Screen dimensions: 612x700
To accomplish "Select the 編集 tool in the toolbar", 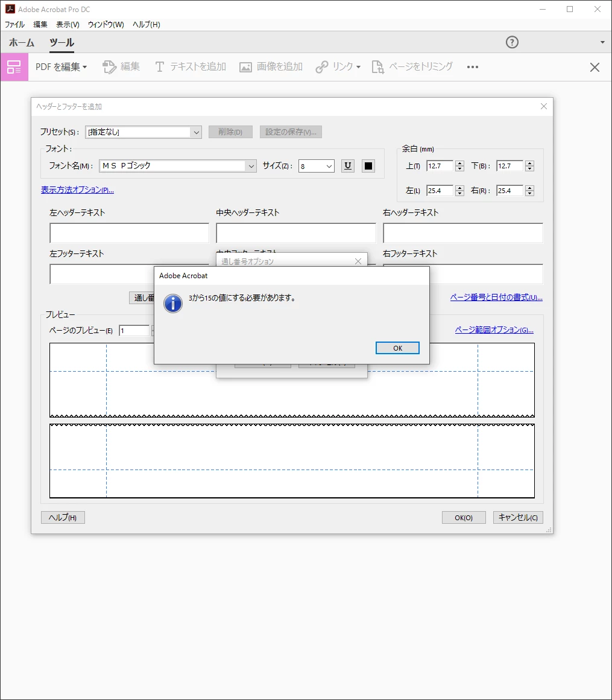I will coord(121,67).
